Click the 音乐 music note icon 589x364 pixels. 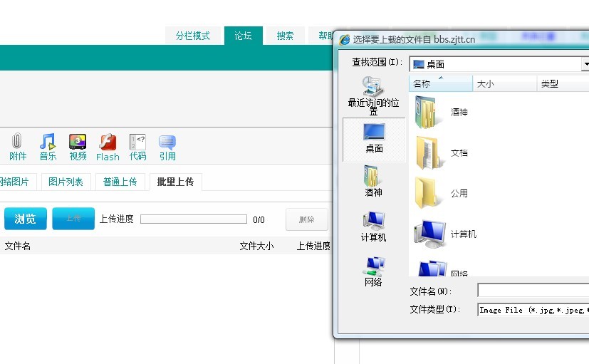click(48, 142)
